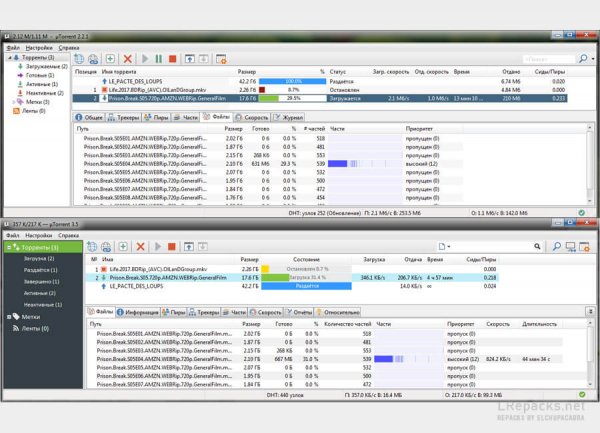Click Move Down Queue icon in uTorrent 2.2.1
The height and width of the screenshot is (433, 600).
pos(203,59)
